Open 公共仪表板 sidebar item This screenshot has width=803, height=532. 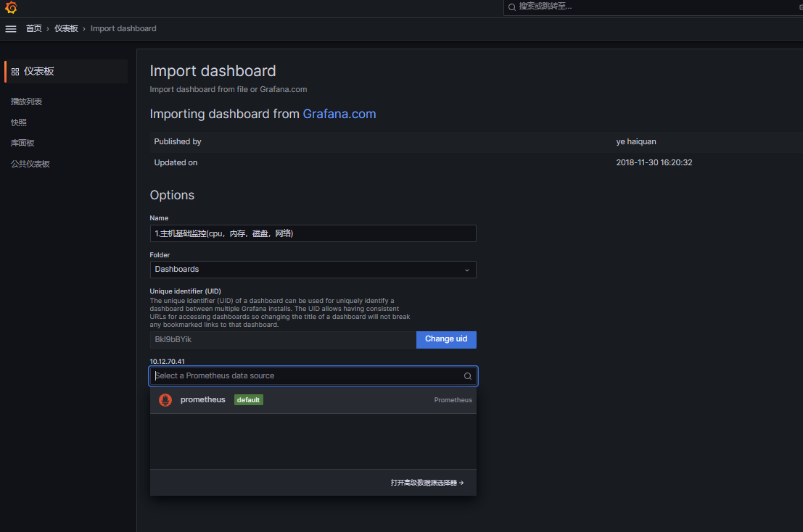point(30,164)
